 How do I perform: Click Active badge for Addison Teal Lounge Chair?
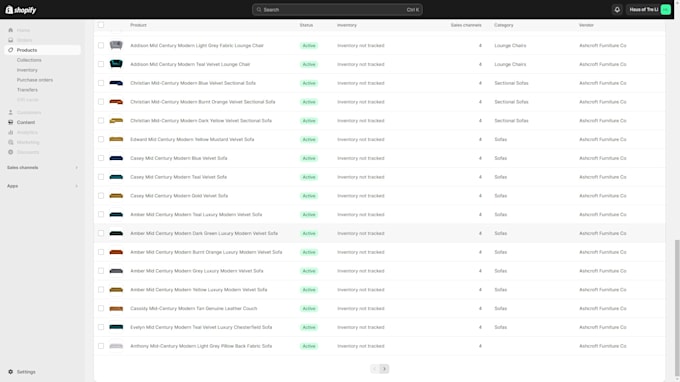(309, 64)
